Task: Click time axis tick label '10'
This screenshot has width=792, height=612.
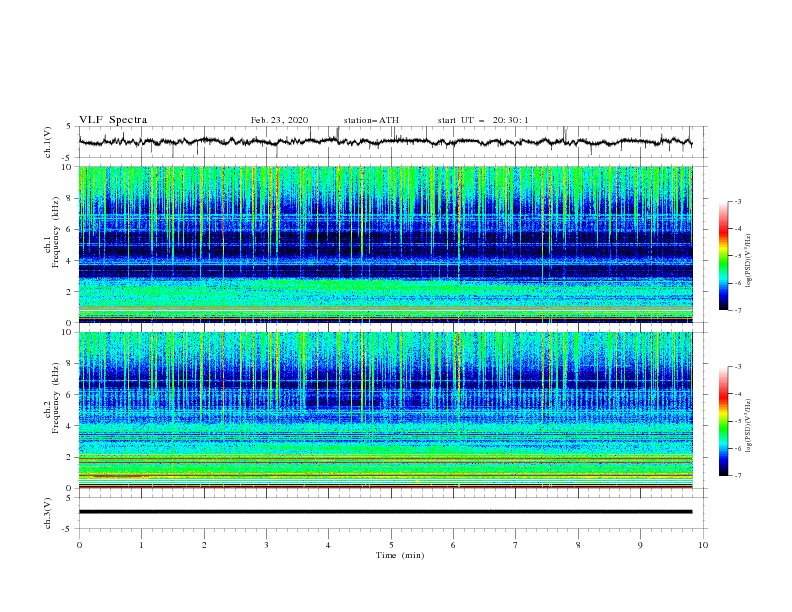Action: click(703, 545)
